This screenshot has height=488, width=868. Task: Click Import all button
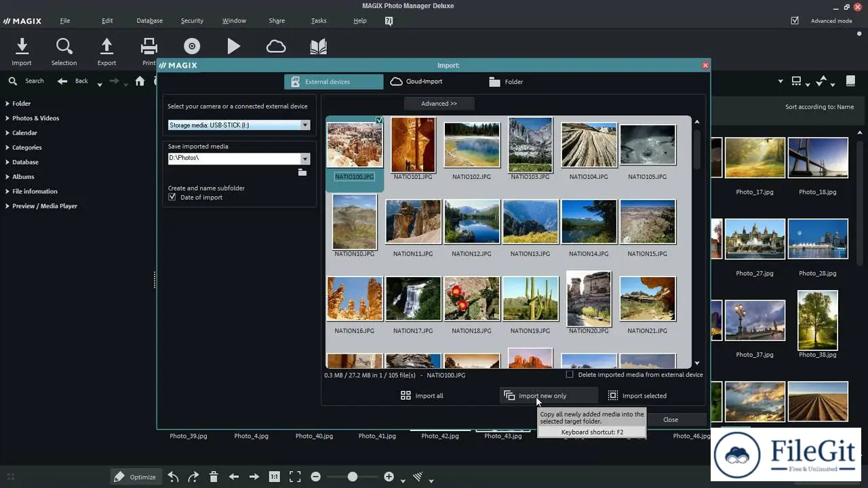pyautogui.click(x=422, y=396)
